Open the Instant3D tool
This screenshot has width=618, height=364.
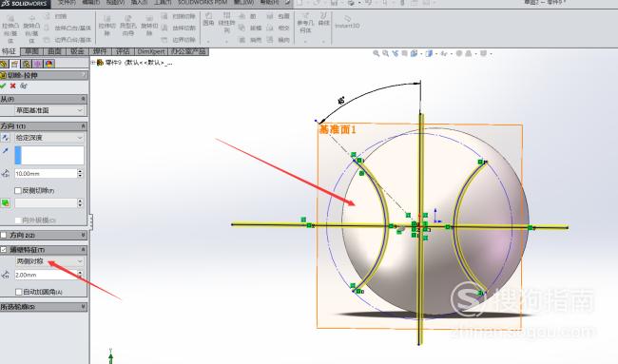(347, 22)
